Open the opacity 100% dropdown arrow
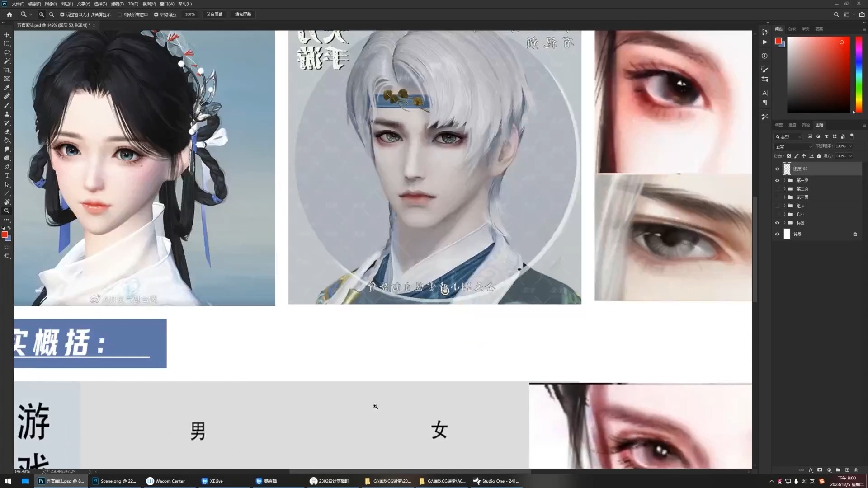 tap(850, 146)
